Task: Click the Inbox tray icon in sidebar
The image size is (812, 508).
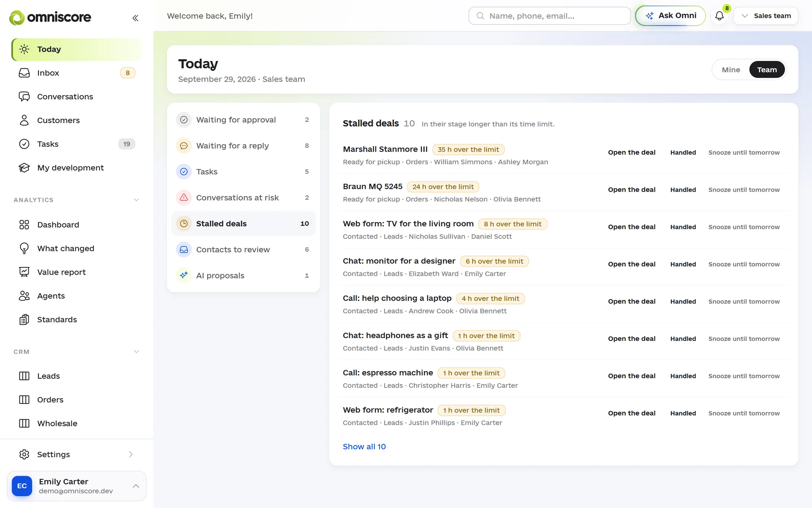Action: 24,73
